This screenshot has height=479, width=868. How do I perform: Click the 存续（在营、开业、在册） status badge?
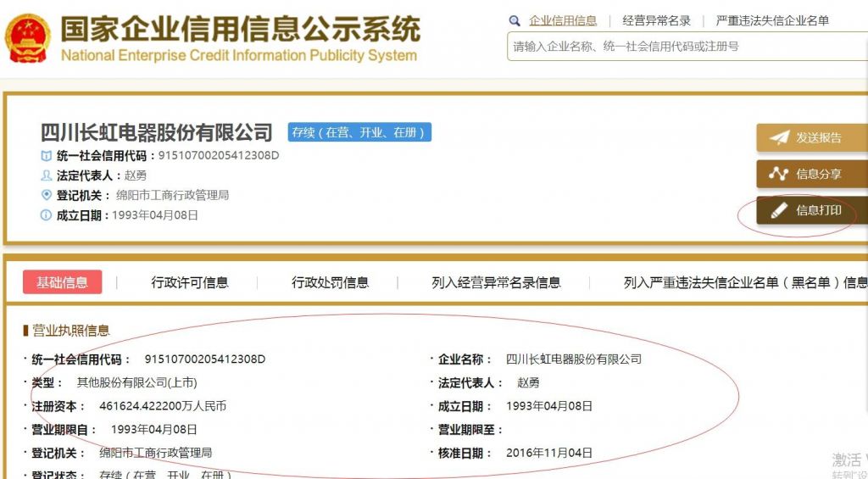[359, 132]
